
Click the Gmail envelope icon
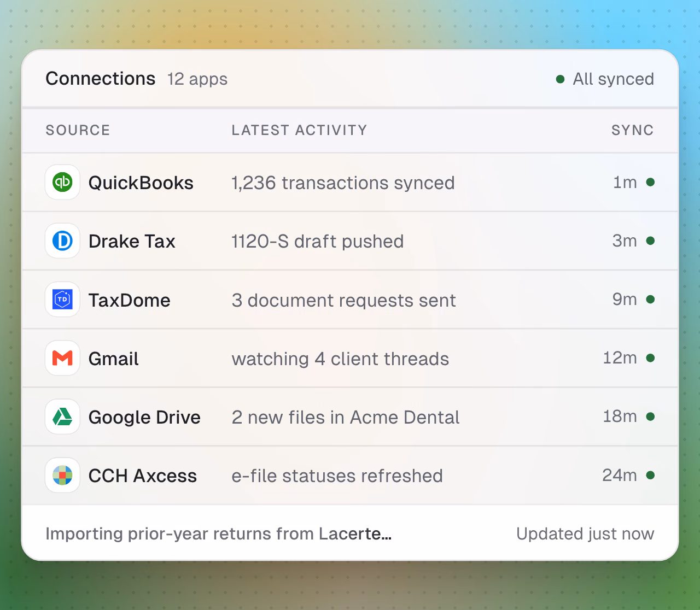(62, 358)
